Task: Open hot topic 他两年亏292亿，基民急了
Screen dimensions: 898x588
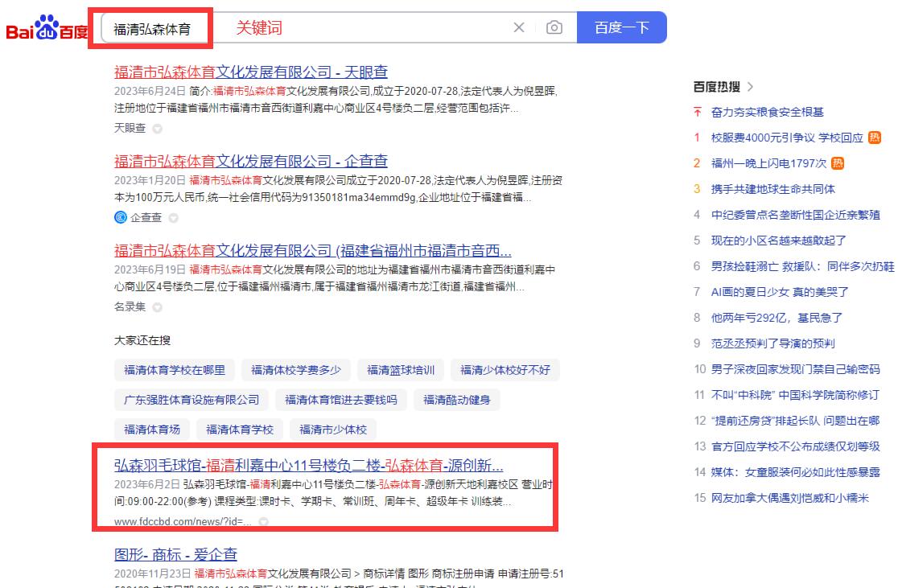Action: pos(776,318)
